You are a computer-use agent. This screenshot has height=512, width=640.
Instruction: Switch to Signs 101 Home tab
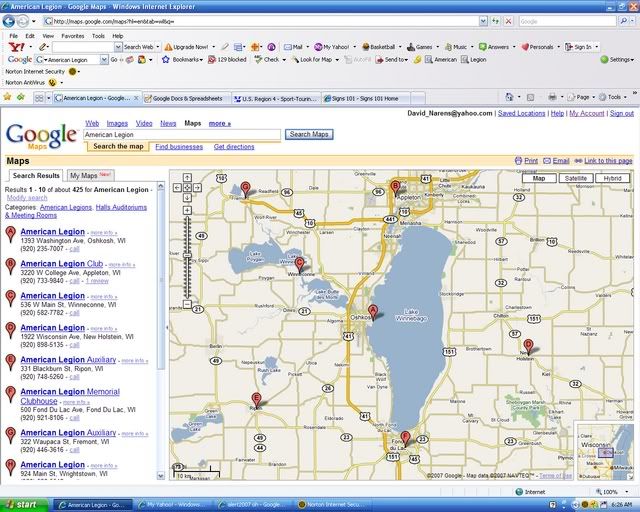click(364, 98)
